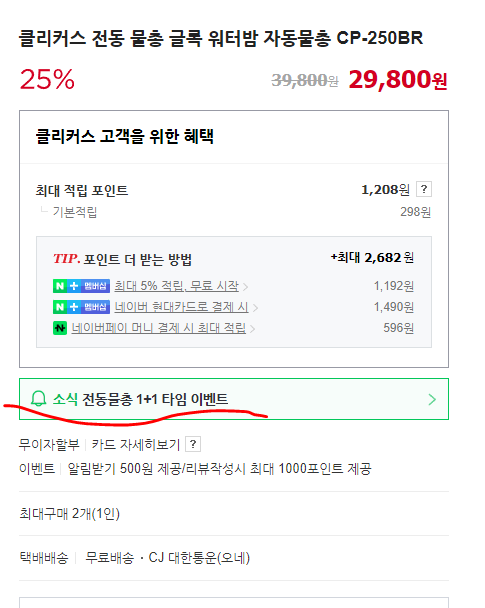Click the 알림받기 500원 제공 event text
This screenshot has width=485, height=608.
(219, 468)
